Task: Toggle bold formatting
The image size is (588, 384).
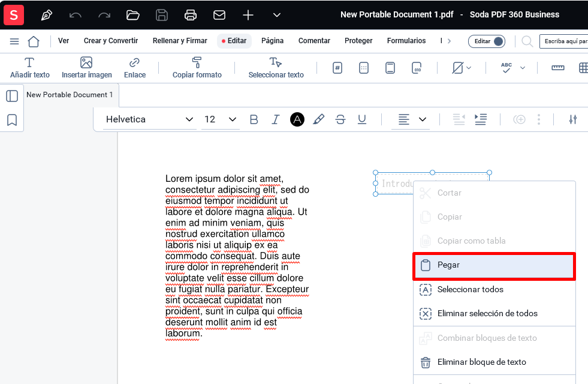Action: [x=254, y=119]
